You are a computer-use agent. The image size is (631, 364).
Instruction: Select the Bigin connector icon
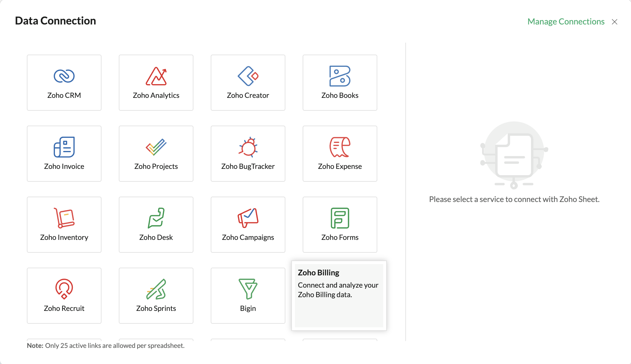click(248, 289)
